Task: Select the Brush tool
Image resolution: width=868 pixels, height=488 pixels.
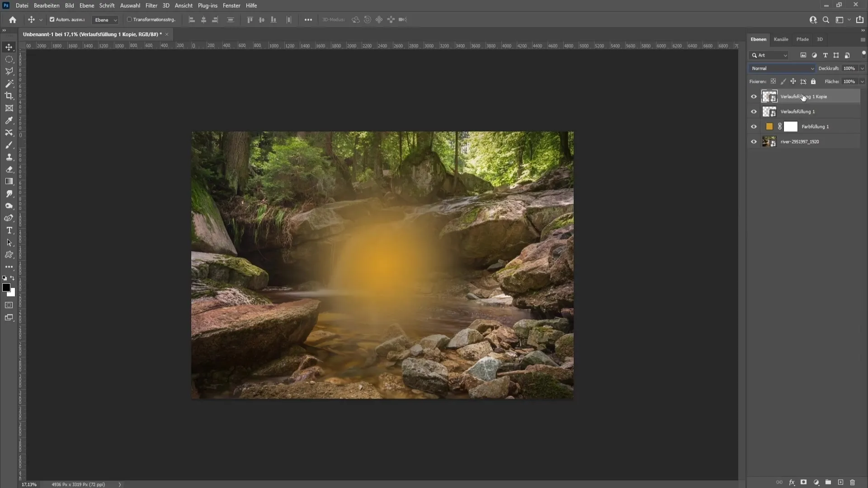Action: (9, 145)
